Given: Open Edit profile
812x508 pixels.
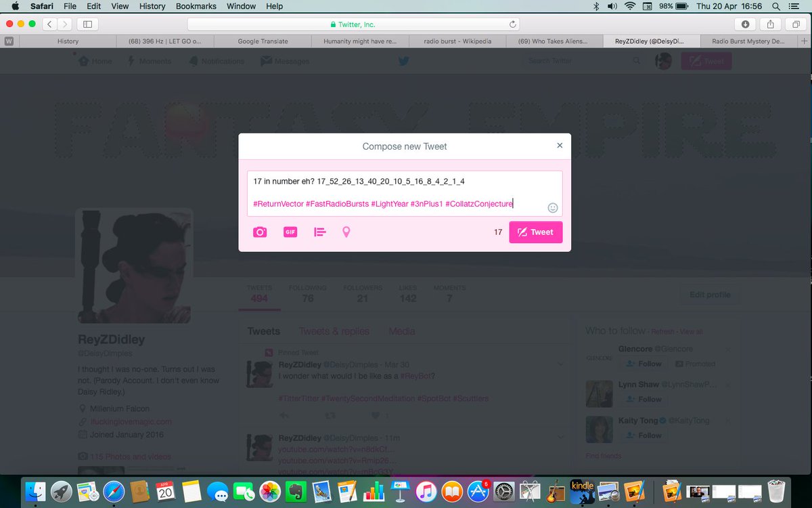Looking at the screenshot, I should (x=709, y=295).
